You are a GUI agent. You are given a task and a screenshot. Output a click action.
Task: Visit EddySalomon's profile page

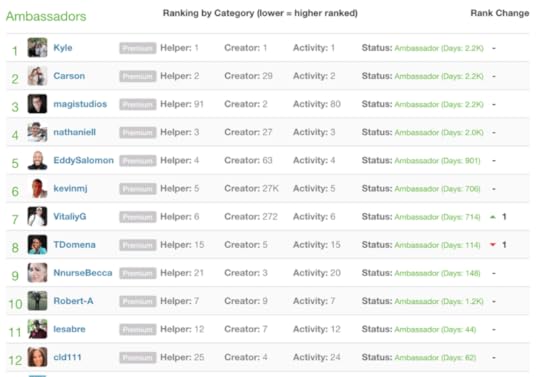click(x=83, y=160)
